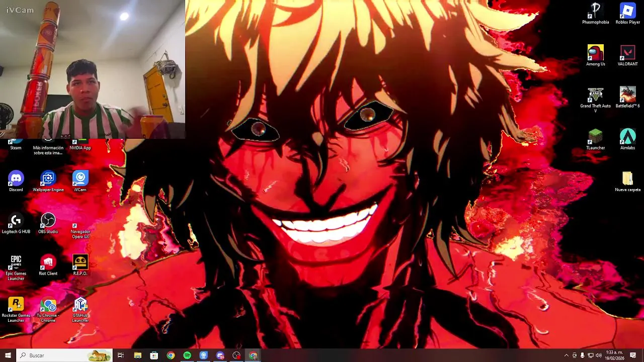Click the Rockstar Games Launcher icon

click(x=16, y=310)
